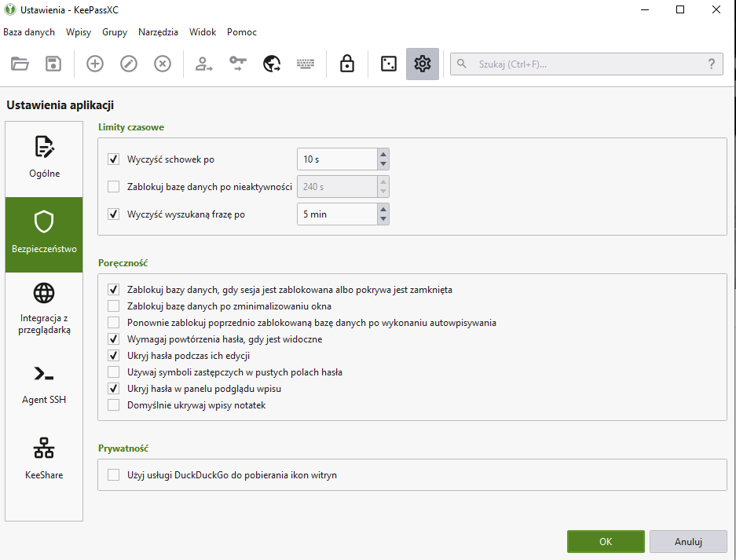Confirm settings with OK button
The height and width of the screenshot is (560, 736).
[606, 542]
